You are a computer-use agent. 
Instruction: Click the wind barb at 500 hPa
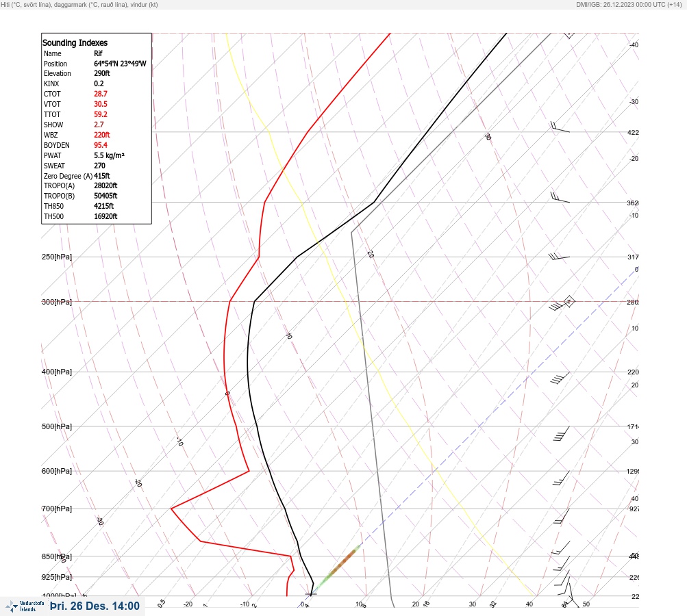(561, 433)
